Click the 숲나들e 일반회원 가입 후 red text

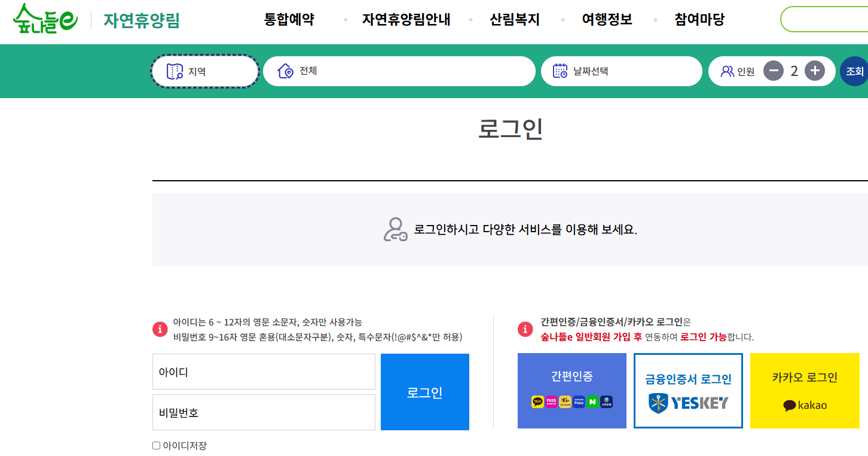pyautogui.click(x=591, y=337)
